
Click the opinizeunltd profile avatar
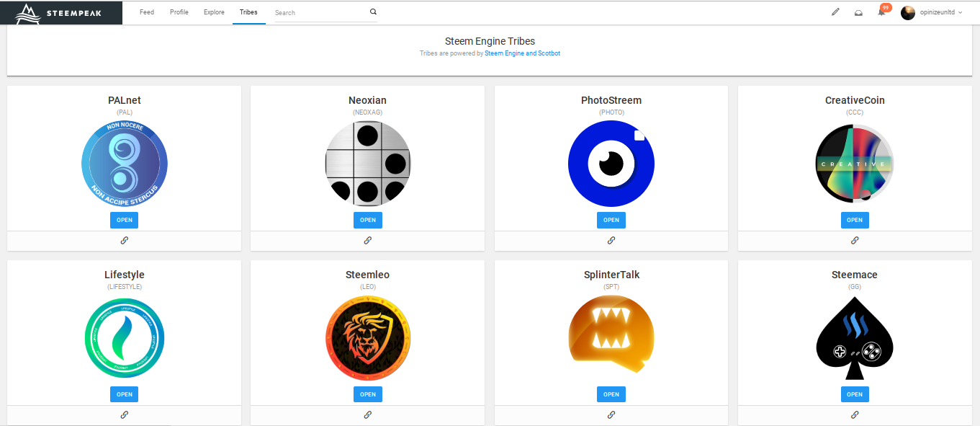coord(907,12)
